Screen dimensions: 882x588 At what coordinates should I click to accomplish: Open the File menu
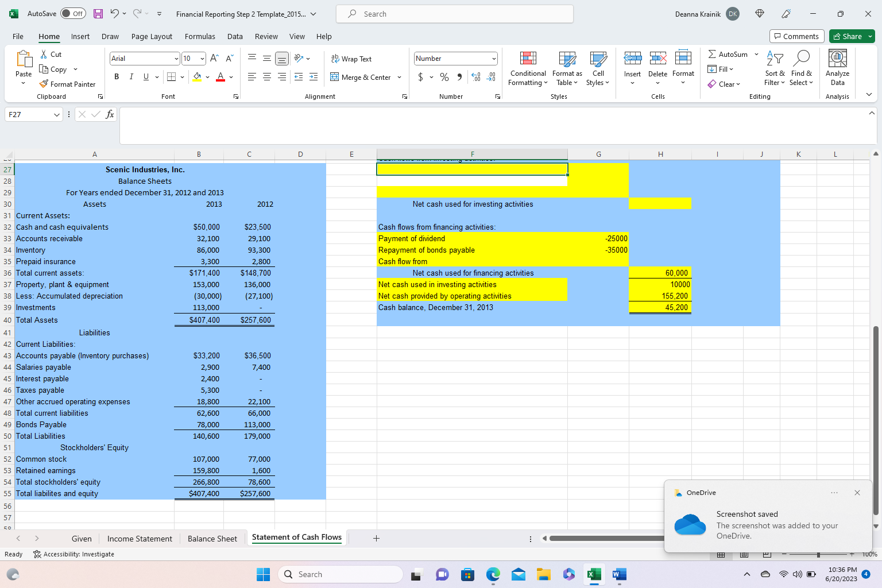[18, 36]
